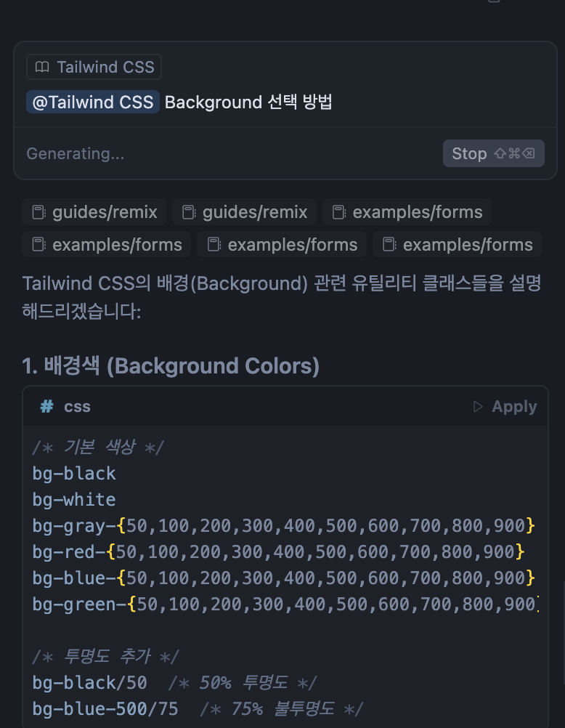Click the 1. 배경색 (Background Colors) heading

click(x=171, y=366)
